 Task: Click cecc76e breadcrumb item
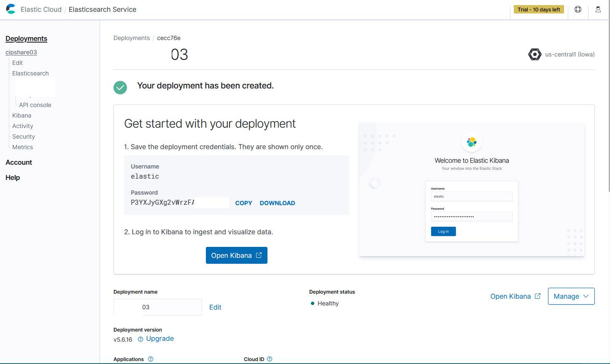click(x=169, y=38)
